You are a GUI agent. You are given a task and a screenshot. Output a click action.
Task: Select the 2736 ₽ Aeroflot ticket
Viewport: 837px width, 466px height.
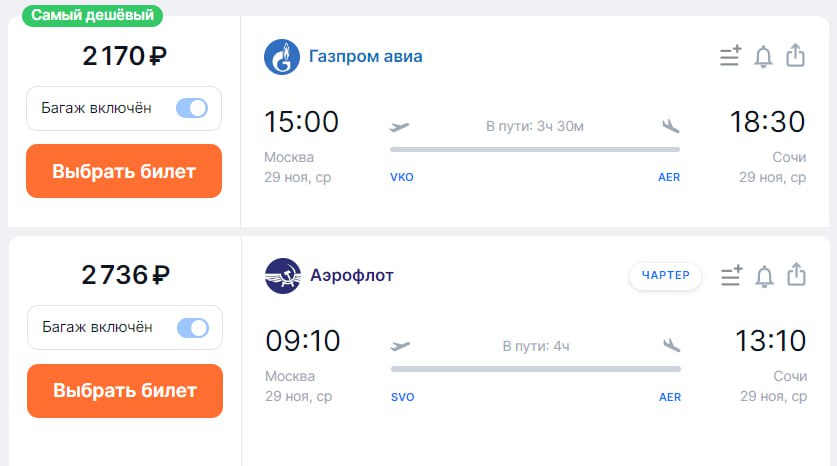pyautogui.click(x=124, y=390)
